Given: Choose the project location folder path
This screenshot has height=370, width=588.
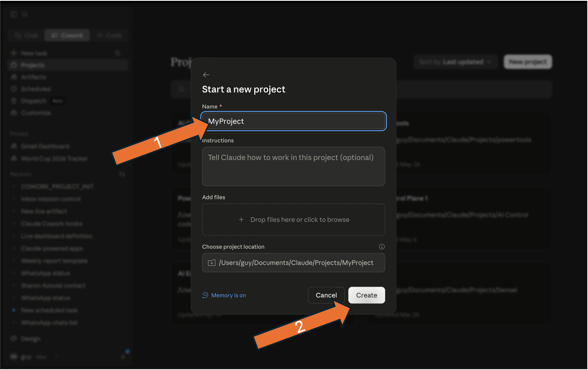Looking at the screenshot, I should tap(293, 263).
